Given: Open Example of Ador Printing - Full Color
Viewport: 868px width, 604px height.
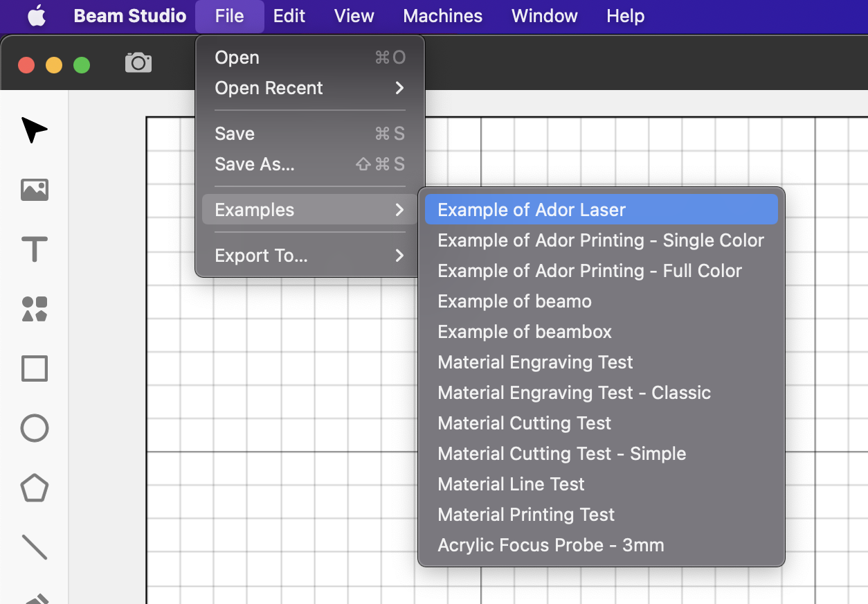Looking at the screenshot, I should pos(602,271).
